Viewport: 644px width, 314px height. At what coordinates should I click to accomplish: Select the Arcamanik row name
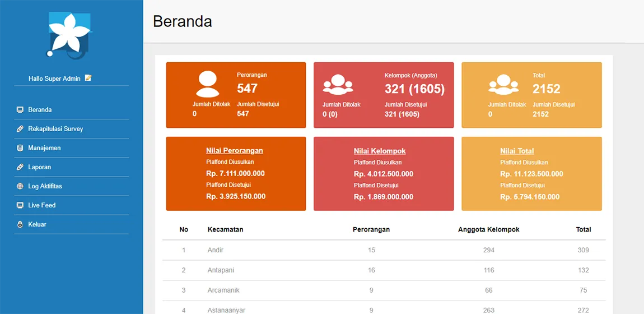pos(223,290)
